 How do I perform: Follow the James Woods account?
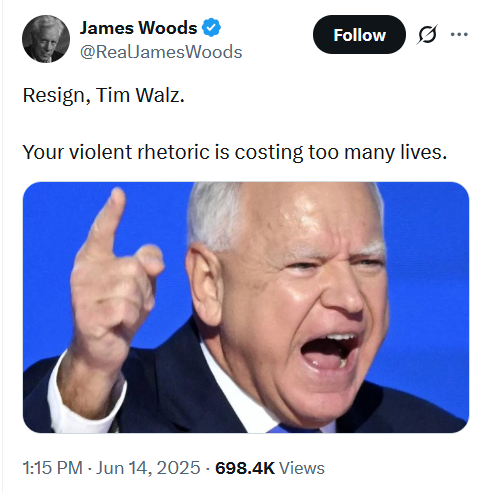click(x=359, y=34)
